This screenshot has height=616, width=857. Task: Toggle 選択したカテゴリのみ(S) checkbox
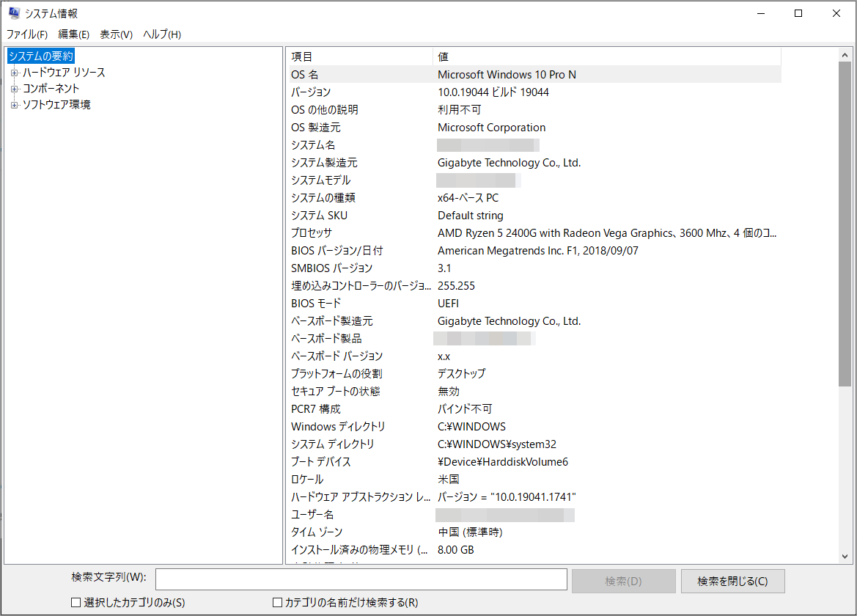click(76, 602)
